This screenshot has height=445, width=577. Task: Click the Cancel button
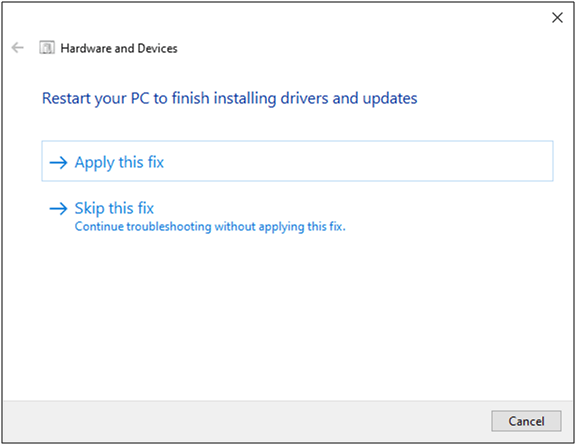[x=526, y=421]
